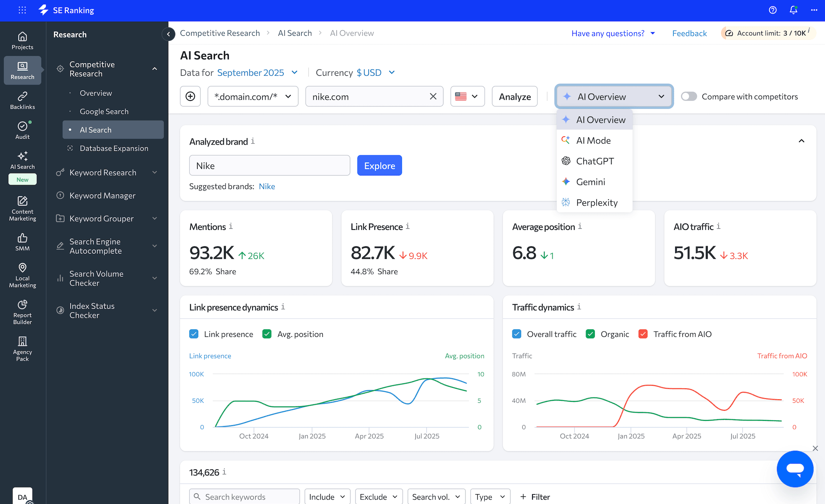Clear the nike.com domain field
Image resolution: width=825 pixels, height=504 pixels.
point(433,96)
